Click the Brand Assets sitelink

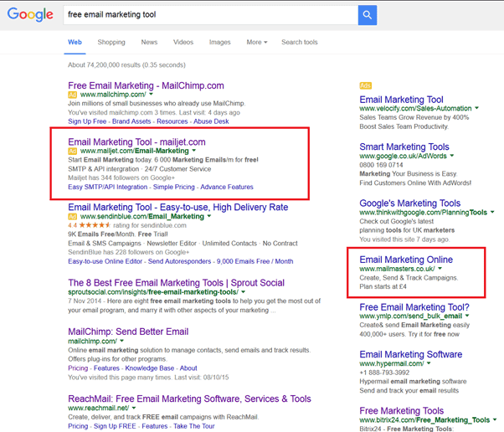(131, 121)
